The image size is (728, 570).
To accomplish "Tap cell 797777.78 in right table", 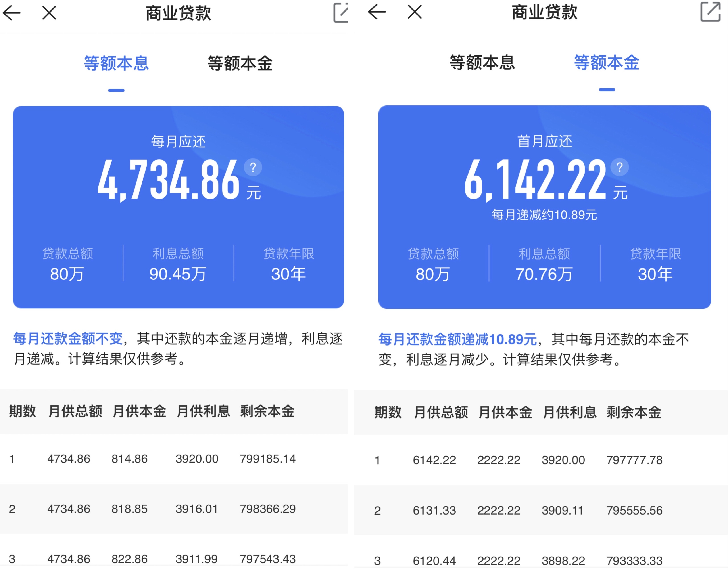I will [634, 461].
